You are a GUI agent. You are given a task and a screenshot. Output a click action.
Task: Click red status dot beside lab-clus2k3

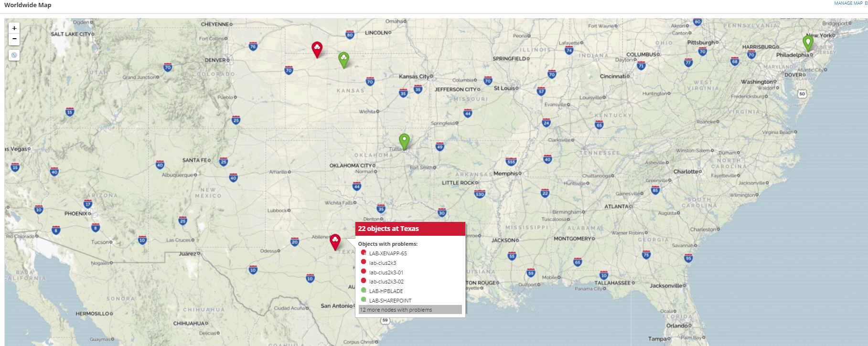(364, 262)
